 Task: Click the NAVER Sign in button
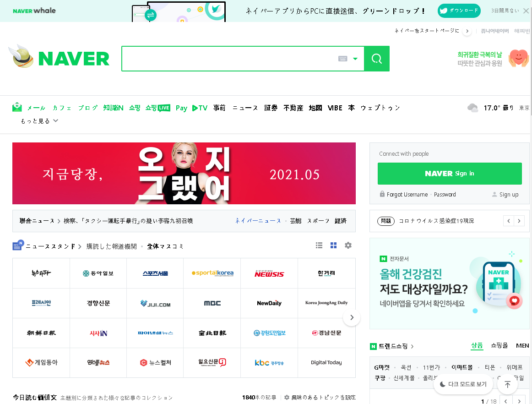pyautogui.click(x=449, y=174)
